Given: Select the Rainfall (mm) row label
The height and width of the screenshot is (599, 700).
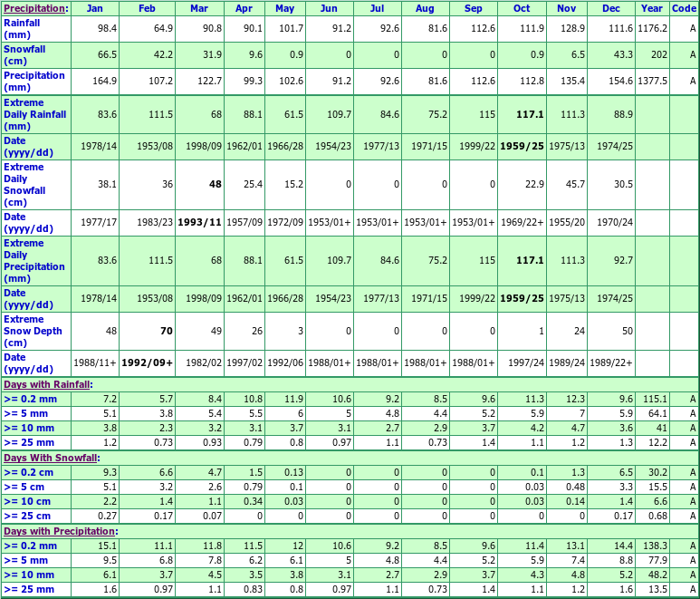Looking at the screenshot, I should 22,29.
